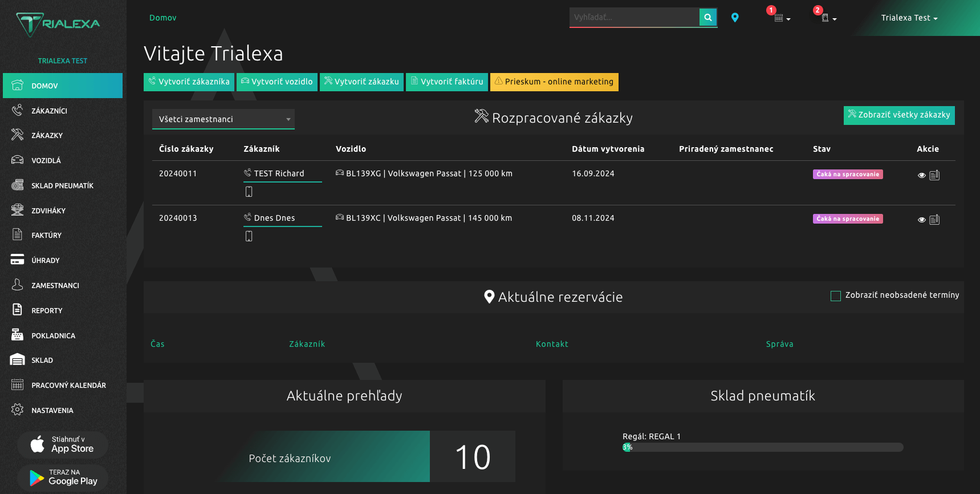
Task: Click the search magnifier button
Action: click(x=707, y=17)
